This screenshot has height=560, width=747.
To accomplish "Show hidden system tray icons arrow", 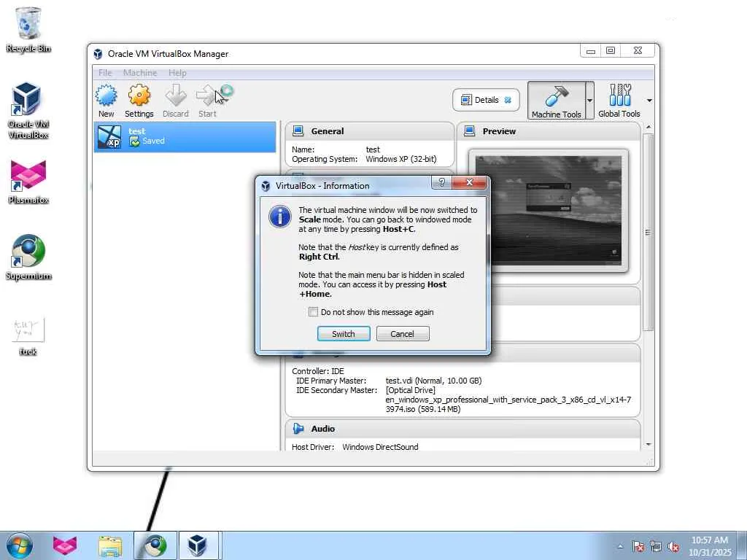I will coord(620,547).
